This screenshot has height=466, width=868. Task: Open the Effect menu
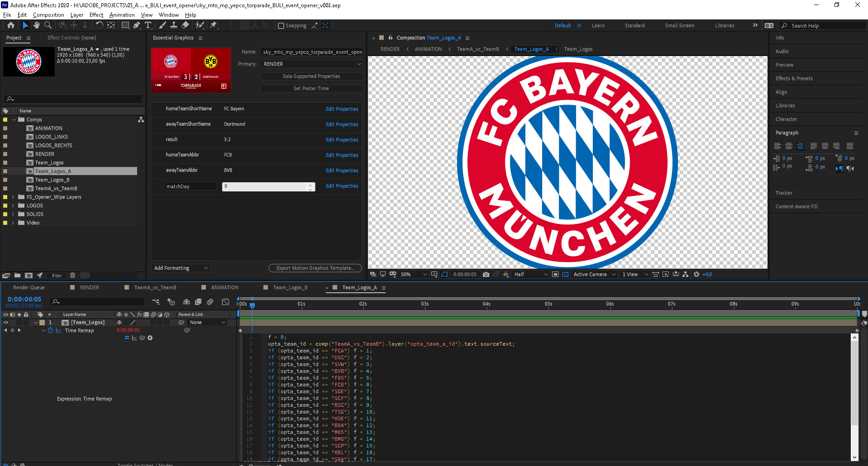pyautogui.click(x=96, y=15)
